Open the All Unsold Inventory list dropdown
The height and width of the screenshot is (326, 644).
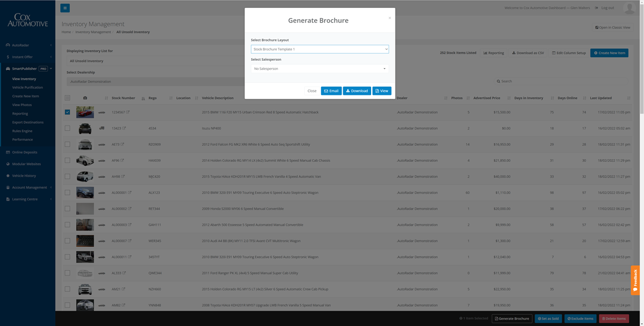click(156, 61)
